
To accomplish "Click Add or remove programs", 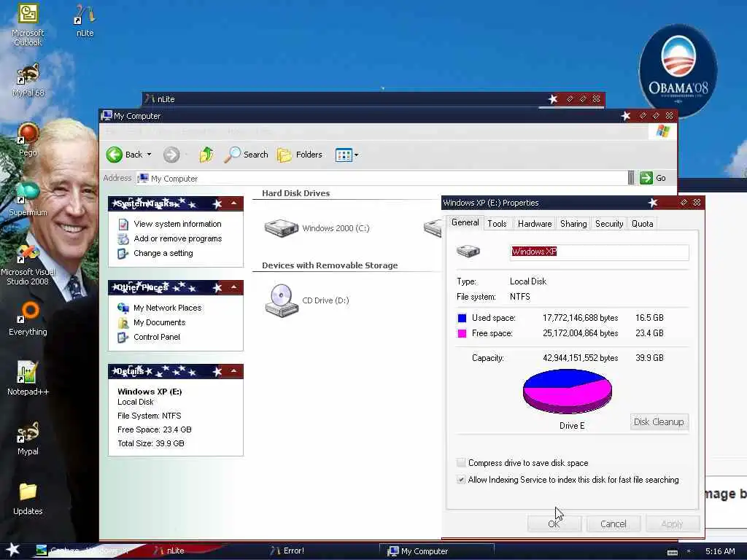I will pos(178,238).
